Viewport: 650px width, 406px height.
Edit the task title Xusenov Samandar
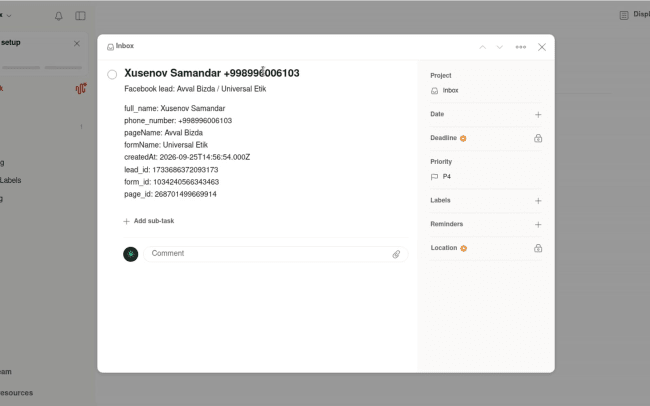point(212,73)
